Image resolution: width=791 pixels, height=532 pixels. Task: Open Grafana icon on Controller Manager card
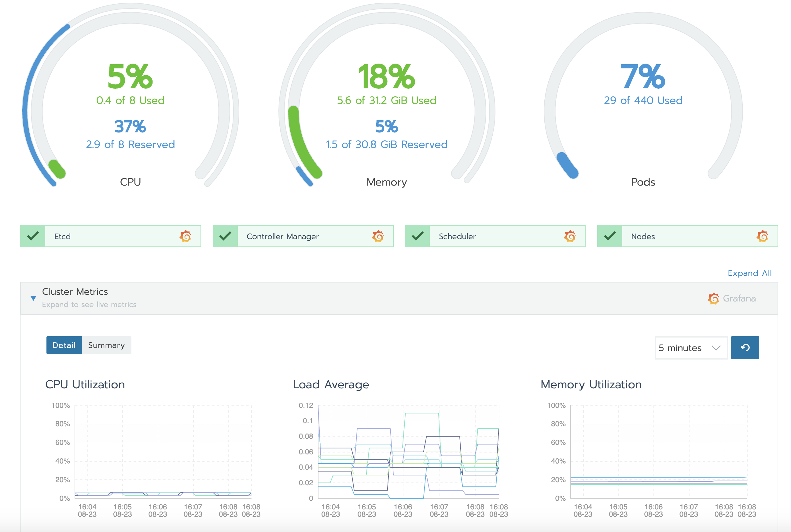(378, 236)
